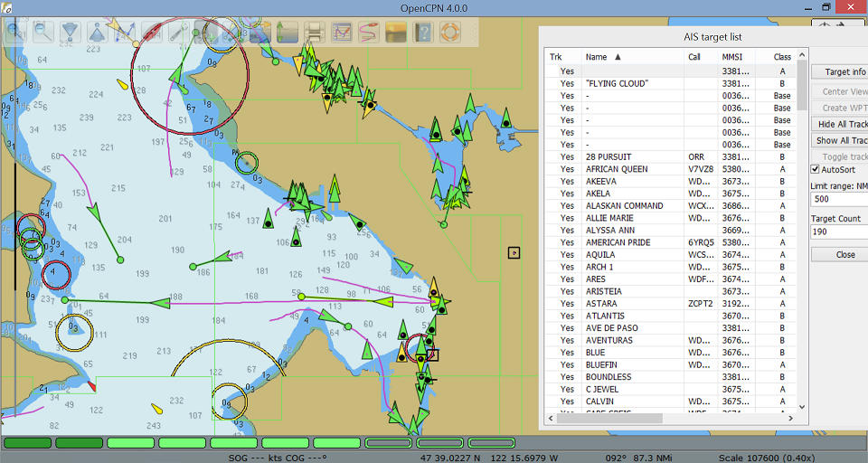The image size is (868, 463).
Task: Click the Zoom Out magnifier tool
Action: pyautogui.click(x=42, y=33)
